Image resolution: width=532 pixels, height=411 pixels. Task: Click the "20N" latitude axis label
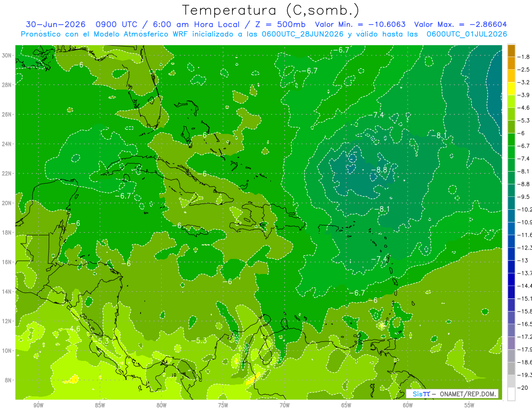pos(7,203)
